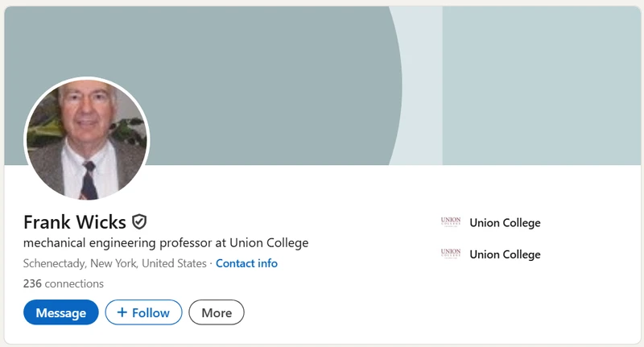
Task: Click the word connections under the location
Action: pyautogui.click(x=74, y=283)
